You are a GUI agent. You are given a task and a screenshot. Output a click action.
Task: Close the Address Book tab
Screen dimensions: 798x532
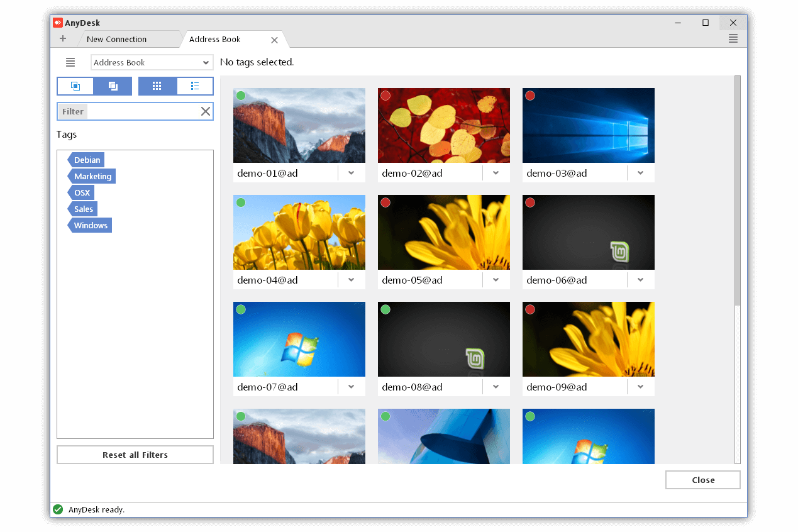tap(274, 40)
